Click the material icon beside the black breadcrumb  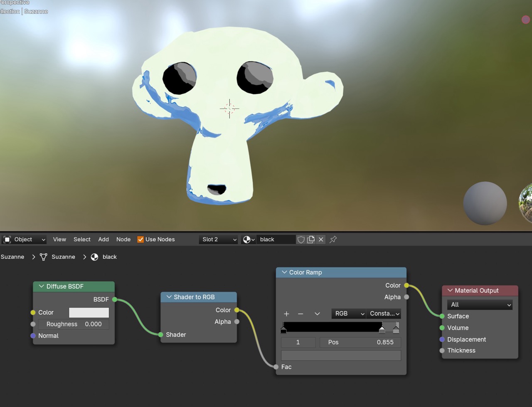pyautogui.click(x=94, y=257)
